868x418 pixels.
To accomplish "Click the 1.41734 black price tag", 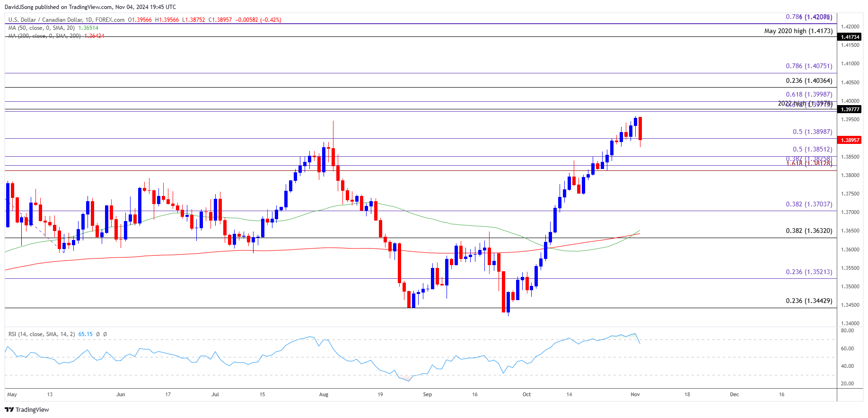I will click(x=850, y=37).
